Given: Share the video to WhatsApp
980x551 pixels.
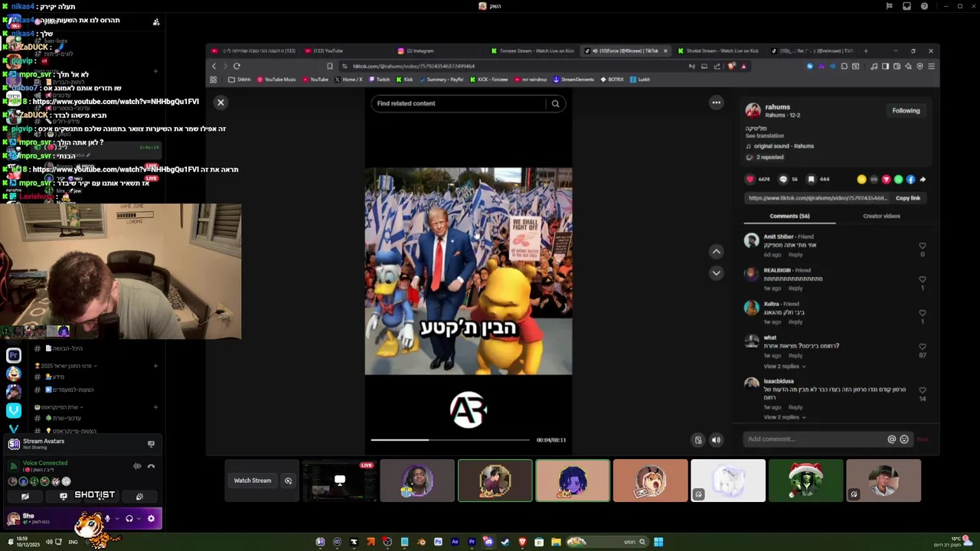Looking at the screenshot, I should click(x=898, y=179).
